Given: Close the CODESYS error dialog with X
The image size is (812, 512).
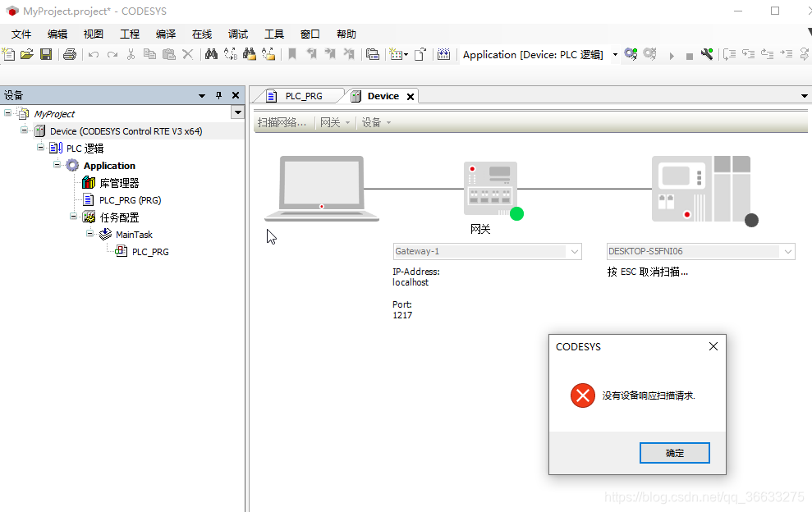Looking at the screenshot, I should [x=713, y=346].
